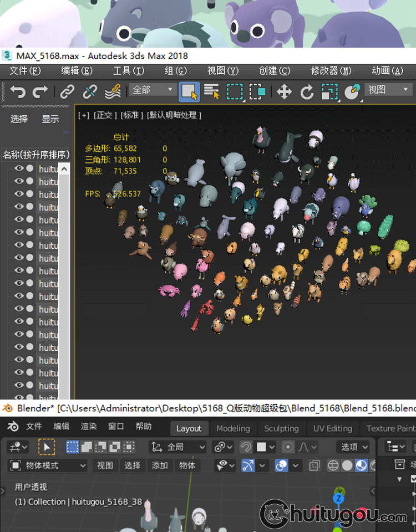Click the [标准] viewport label
The width and height of the screenshot is (416, 532).
[x=132, y=116]
